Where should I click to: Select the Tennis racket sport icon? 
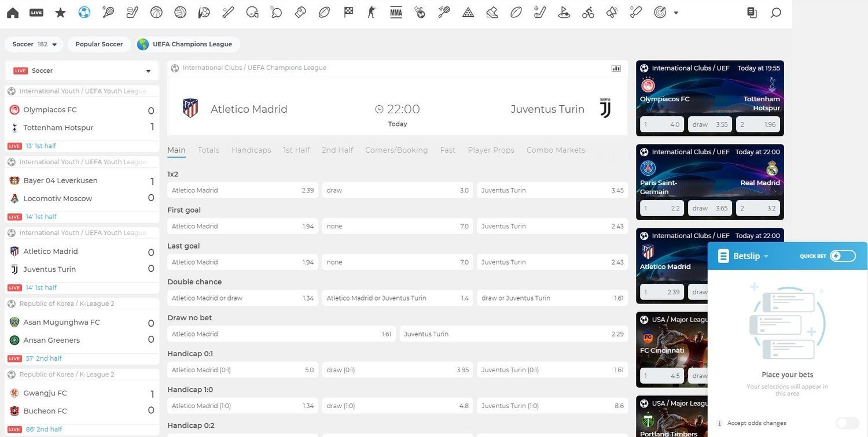point(108,12)
